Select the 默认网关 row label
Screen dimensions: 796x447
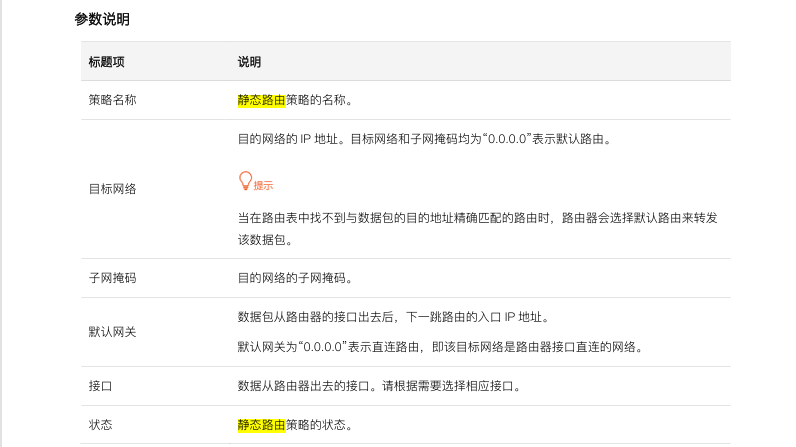pyautogui.click(x=112, y=332)
